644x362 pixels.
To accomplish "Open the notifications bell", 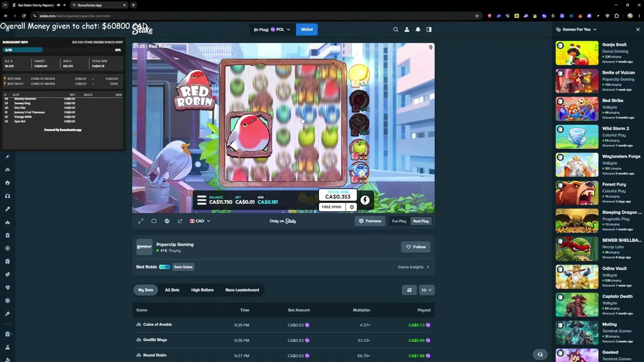I will coord(418,30).
